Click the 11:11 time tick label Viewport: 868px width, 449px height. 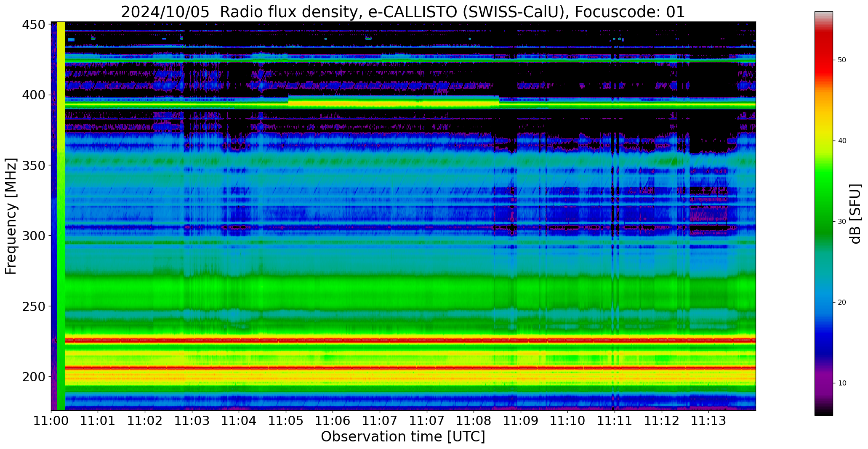(615, 420)
